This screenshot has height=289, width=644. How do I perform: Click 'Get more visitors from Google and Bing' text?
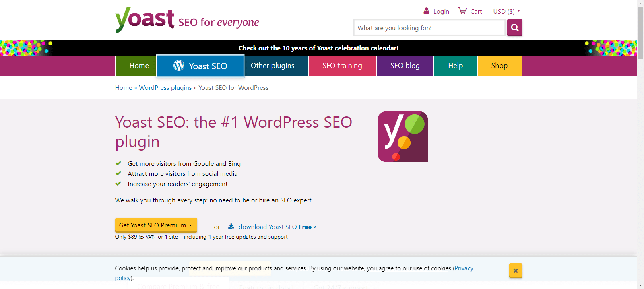pyautogui.click(x=184, y=164)
